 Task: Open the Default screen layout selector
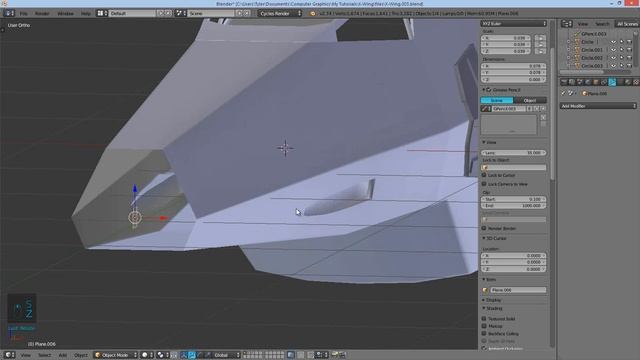pos(132,13)
